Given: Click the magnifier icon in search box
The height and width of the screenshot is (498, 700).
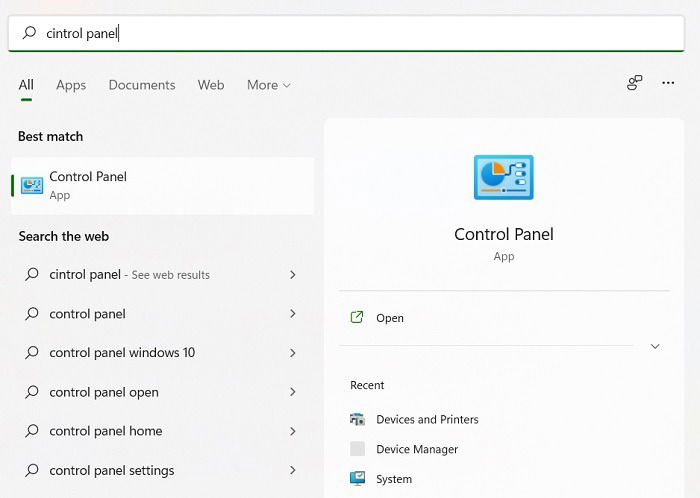Looking at the screenshot, I should 29,33.
